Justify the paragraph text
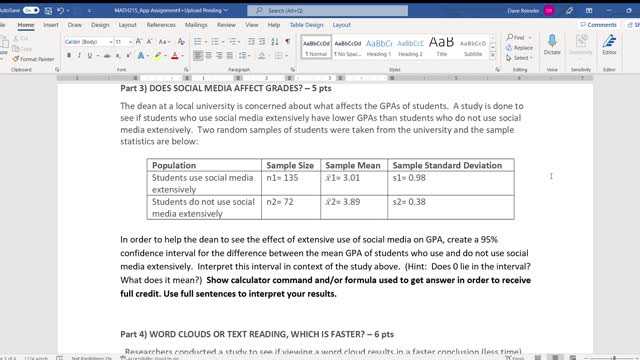The image size is (640, 360). tap(230, 56)
